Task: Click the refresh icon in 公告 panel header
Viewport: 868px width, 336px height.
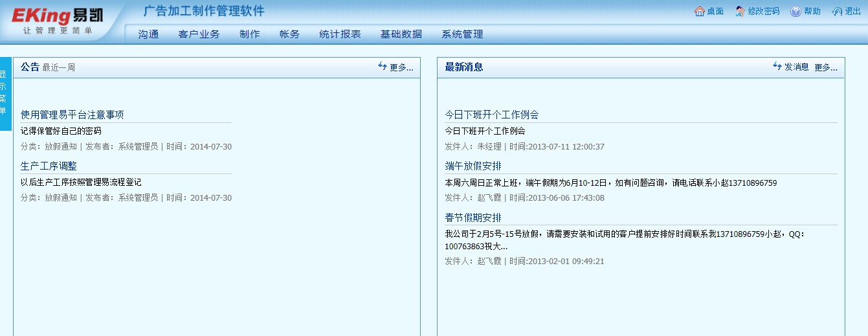Action: point(383,66)
